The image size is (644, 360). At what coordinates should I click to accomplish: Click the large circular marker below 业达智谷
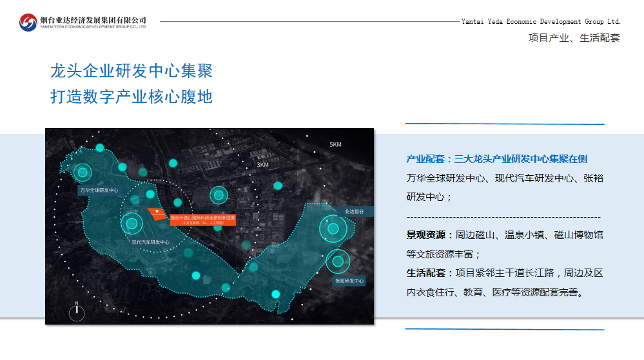(333, 229)
